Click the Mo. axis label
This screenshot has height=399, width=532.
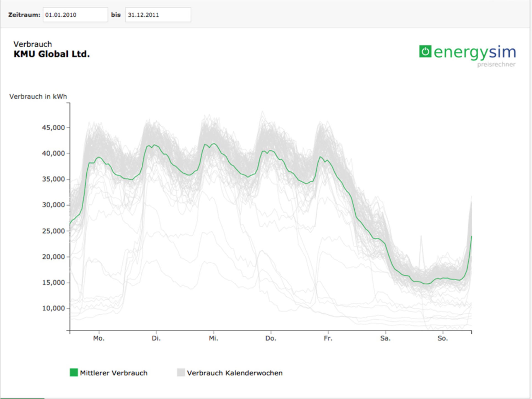click(99, 338)
